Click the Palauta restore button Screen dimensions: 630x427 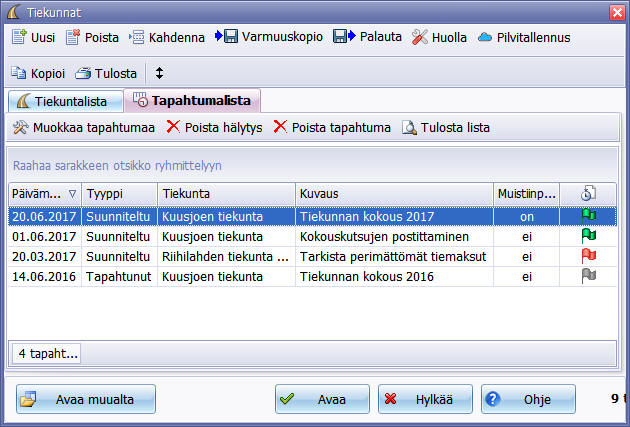[x=368, y=37]
